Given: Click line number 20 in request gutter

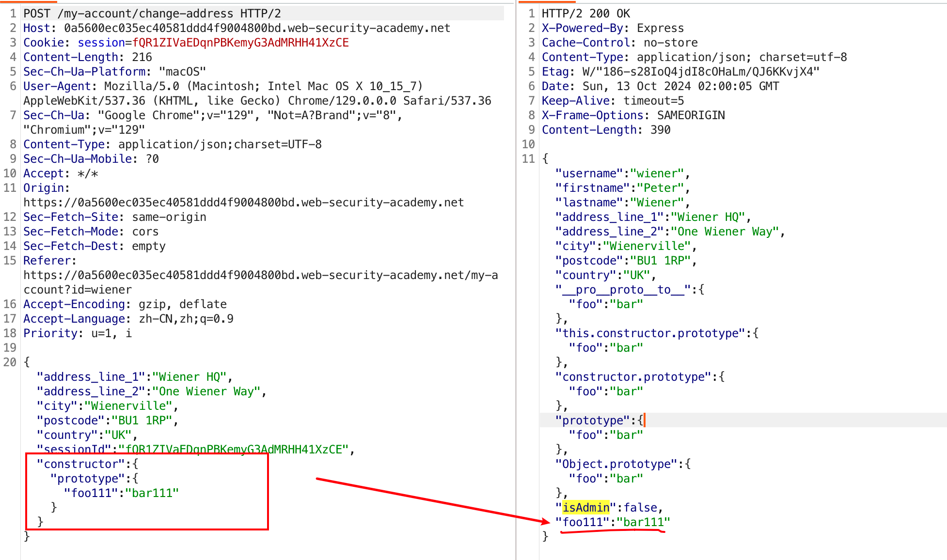Looking at the screenshot, I should 10,362.
